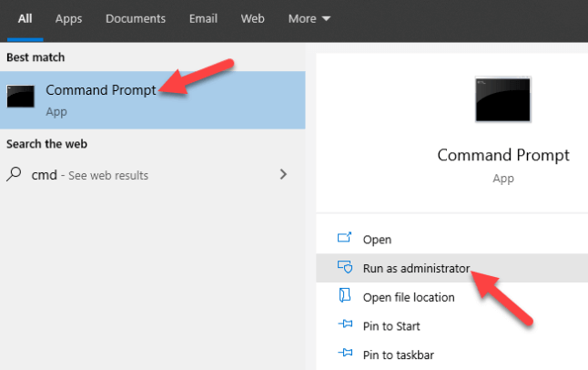Click the Open file location icon
Viewport: 588px width, 370px height.
[x=344, y=296]
